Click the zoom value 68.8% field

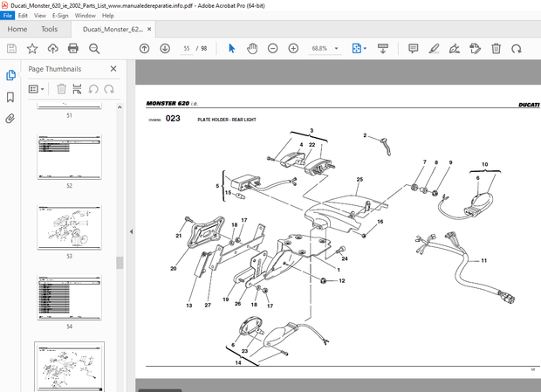pyautogui.click(x=319, y=49)
